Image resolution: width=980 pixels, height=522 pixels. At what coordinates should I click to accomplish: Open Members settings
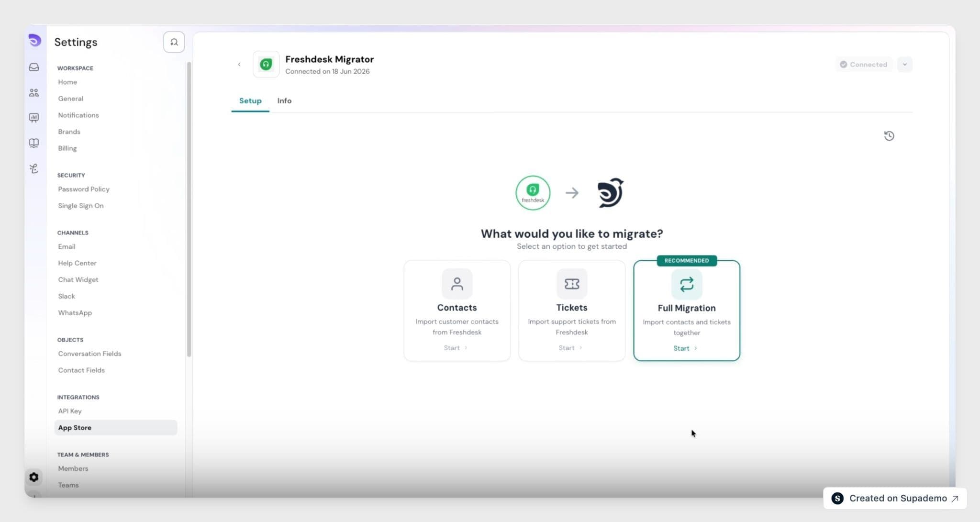(x=73, y=468)
